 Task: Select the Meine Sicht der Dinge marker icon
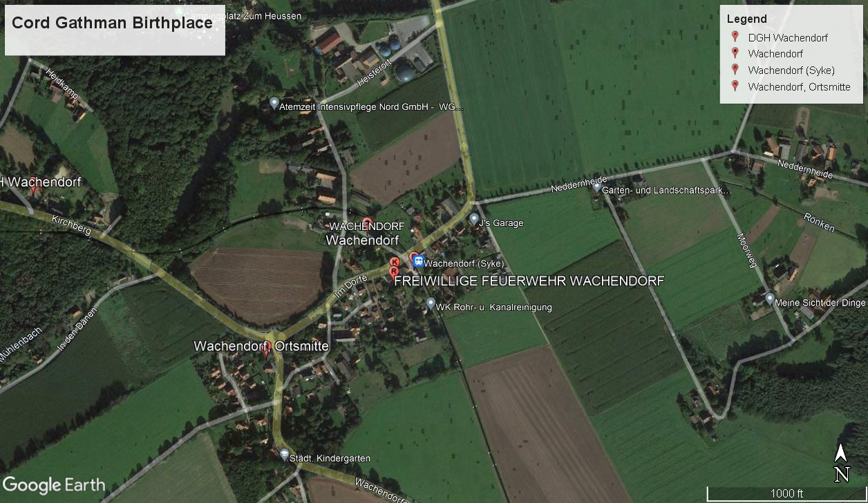click(770, 299)
